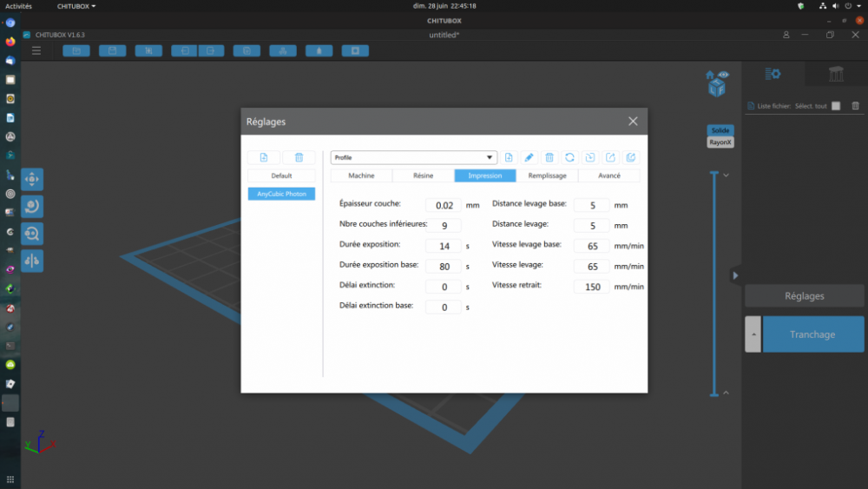Open the system power menu in top bar

click(x=852, y=6)
